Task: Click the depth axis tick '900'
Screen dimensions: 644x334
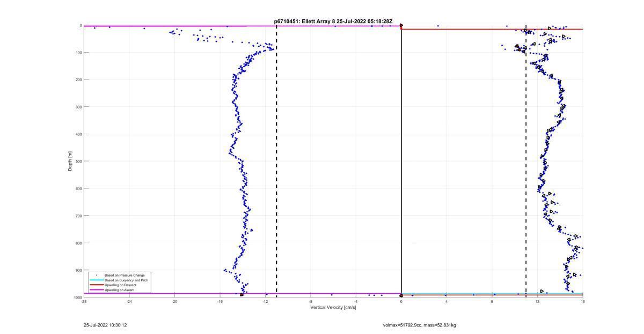Action: [78, 270]
